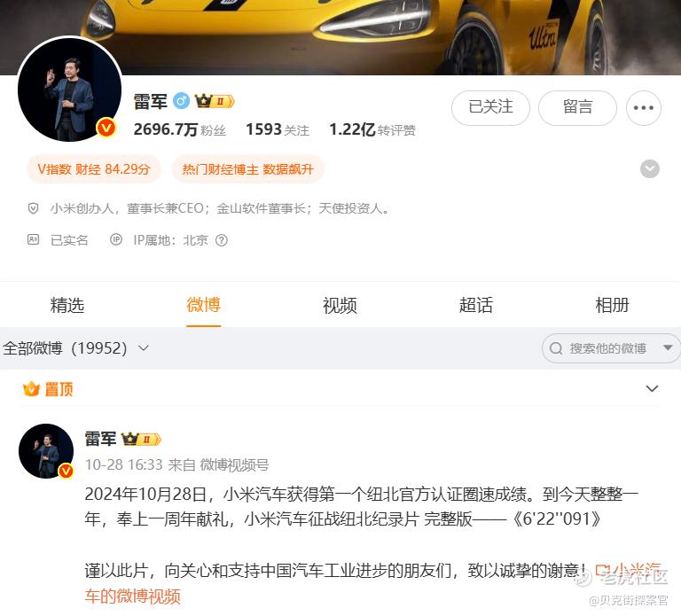Screen dimensions: 681x616
Task: Open the search box dropdown triangle
Action: pos(668,347)
